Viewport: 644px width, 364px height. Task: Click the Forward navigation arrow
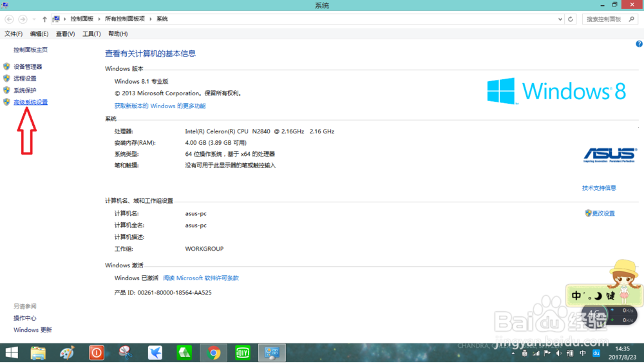coord(23,19)
